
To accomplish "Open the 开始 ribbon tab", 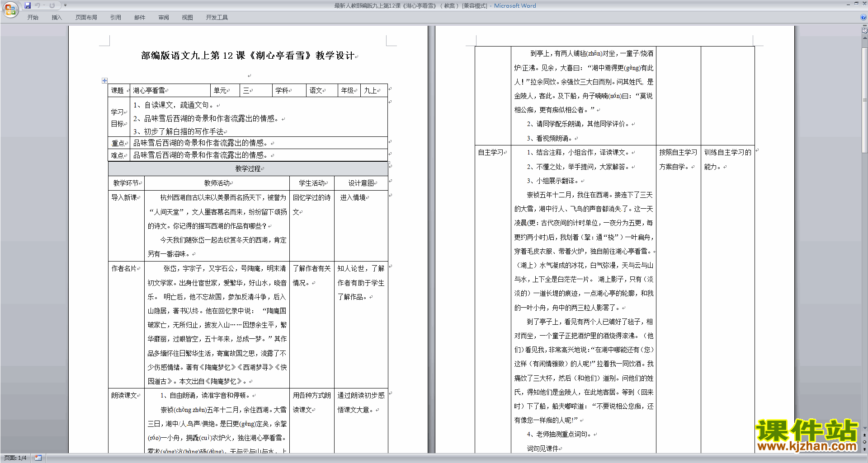I will (x=33, y=18).
